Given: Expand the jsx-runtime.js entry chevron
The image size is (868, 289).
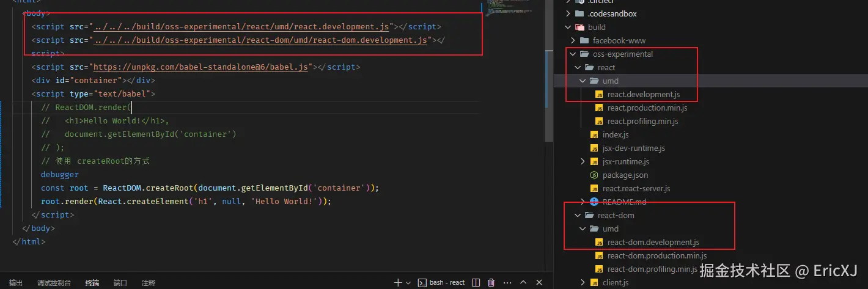Looking at the screenshot, I should (583, 161).
